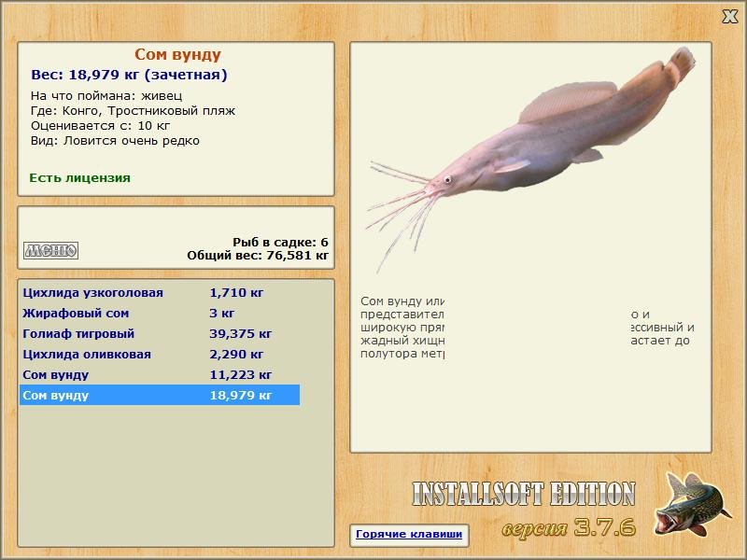Select the Цихлида оливковая row

click(x=160, y=355)
